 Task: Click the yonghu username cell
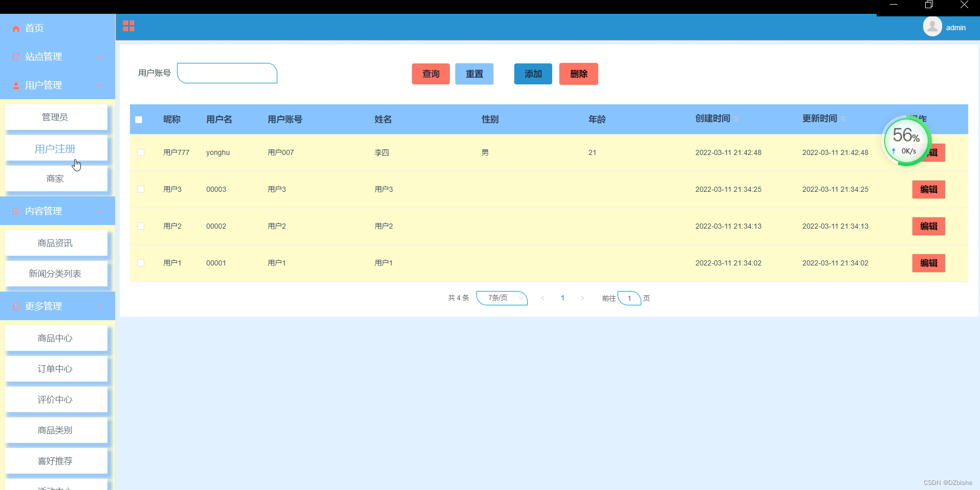tap(218, 152)
